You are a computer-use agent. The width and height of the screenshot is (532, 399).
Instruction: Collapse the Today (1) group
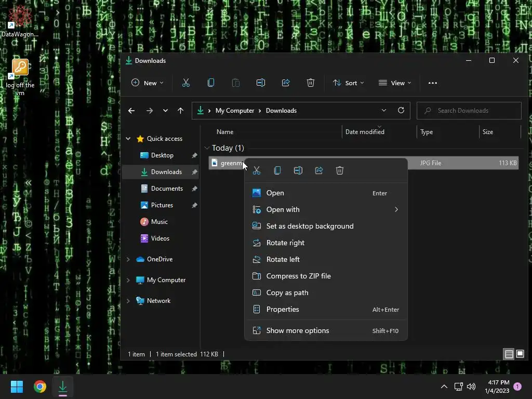tap(207, 148)
